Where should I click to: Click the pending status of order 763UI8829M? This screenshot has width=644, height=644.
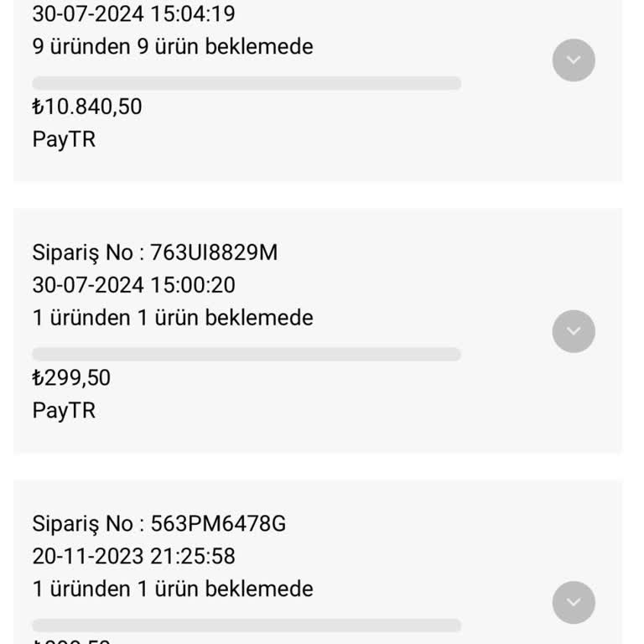pos(173,318)
